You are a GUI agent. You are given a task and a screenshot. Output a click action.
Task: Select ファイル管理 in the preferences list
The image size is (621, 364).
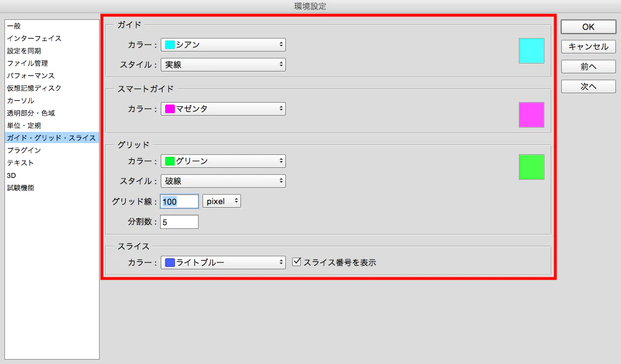point(52,63)
